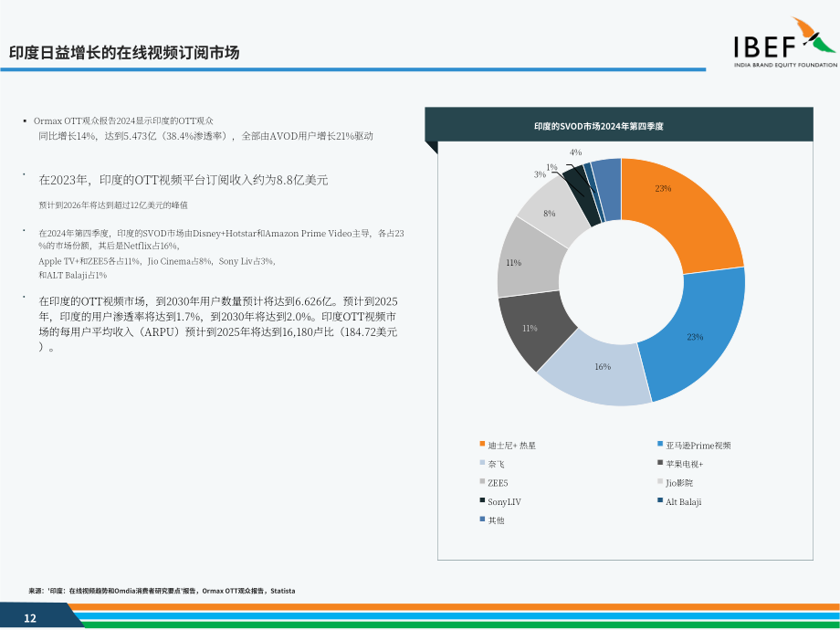This screenshot has width=840, height=630.
Task: Click the gray legend swatch for ZEE5
Action: pyautogui.click(x=482, y=481)
